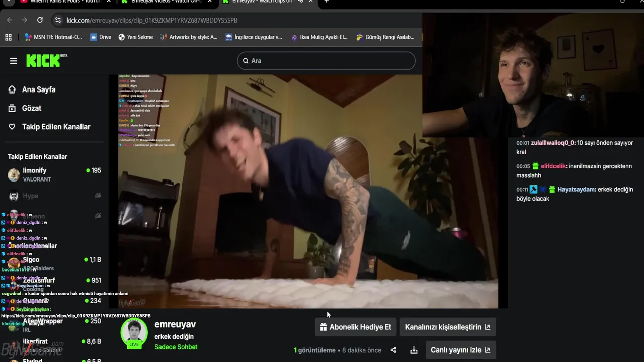This screenshot has width=644, height=362.
Task: Open Ikea Mulig Ayaklı bookmark
Action: click(319, 37)
